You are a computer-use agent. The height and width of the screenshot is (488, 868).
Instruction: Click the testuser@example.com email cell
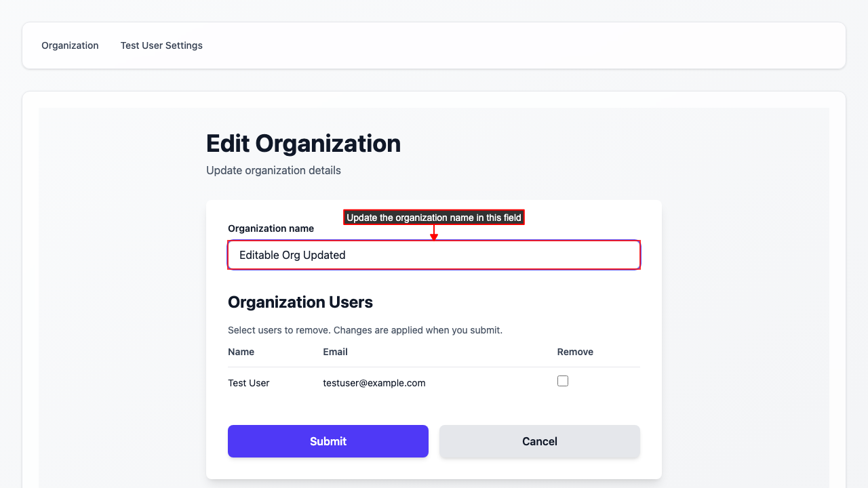[374, 383]
